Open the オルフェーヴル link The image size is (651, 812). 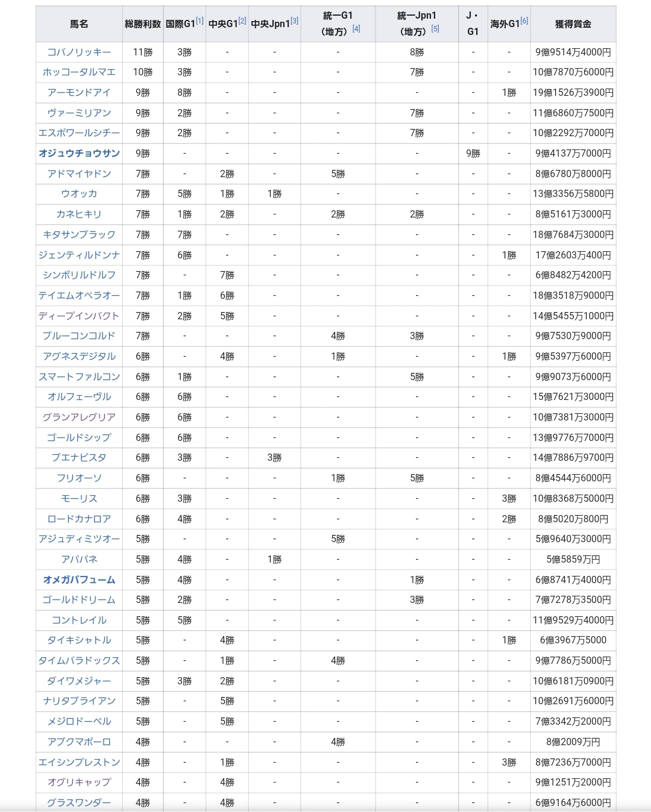(x=79, y=397)
